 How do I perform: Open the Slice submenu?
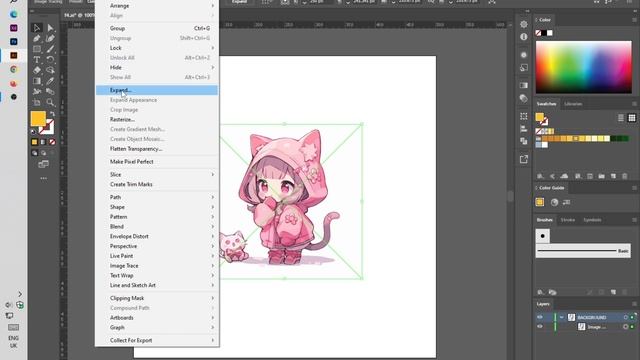pos(157,175)
